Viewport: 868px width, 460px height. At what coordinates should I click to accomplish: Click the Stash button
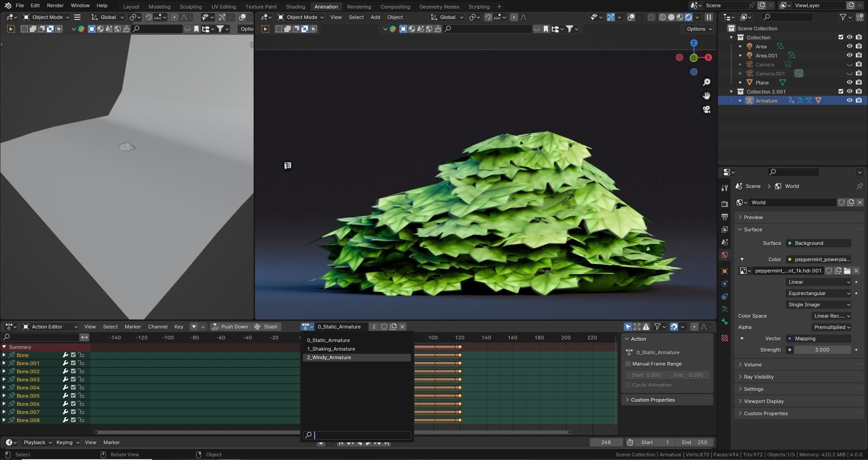pyautogui.click(x=266, y=327)
